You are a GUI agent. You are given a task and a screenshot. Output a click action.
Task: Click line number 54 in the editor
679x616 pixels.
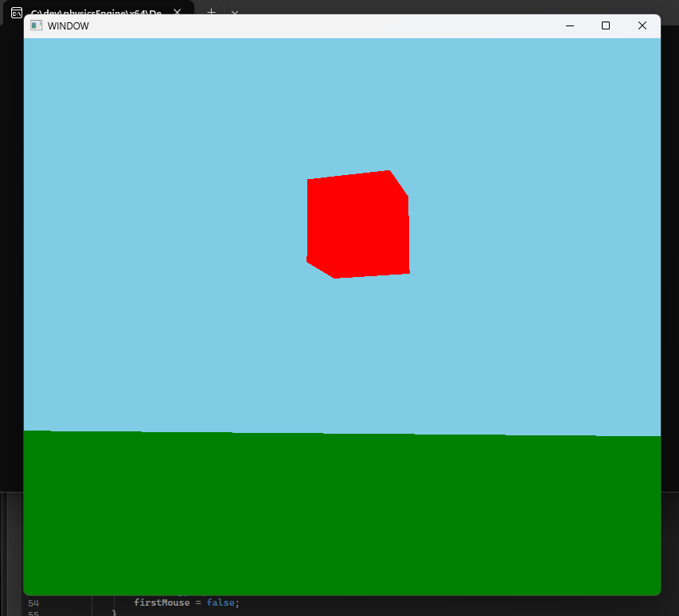(33, 602)
